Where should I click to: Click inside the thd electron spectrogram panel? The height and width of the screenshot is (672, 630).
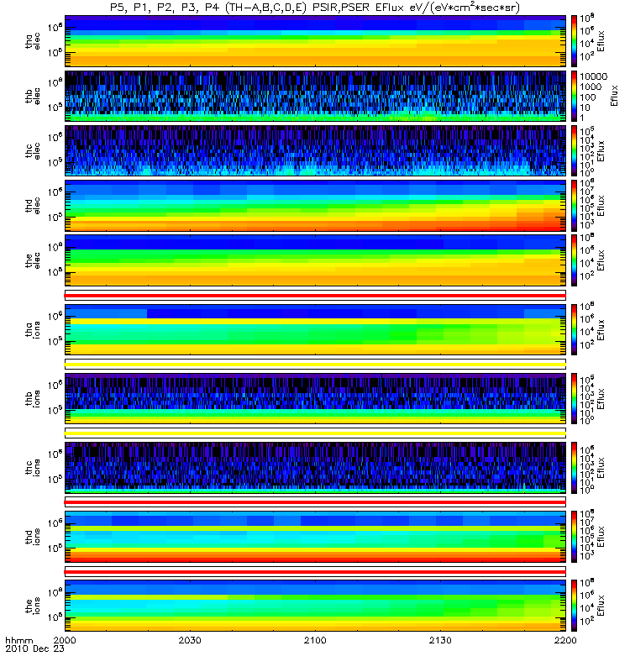[x=316, y=206]
